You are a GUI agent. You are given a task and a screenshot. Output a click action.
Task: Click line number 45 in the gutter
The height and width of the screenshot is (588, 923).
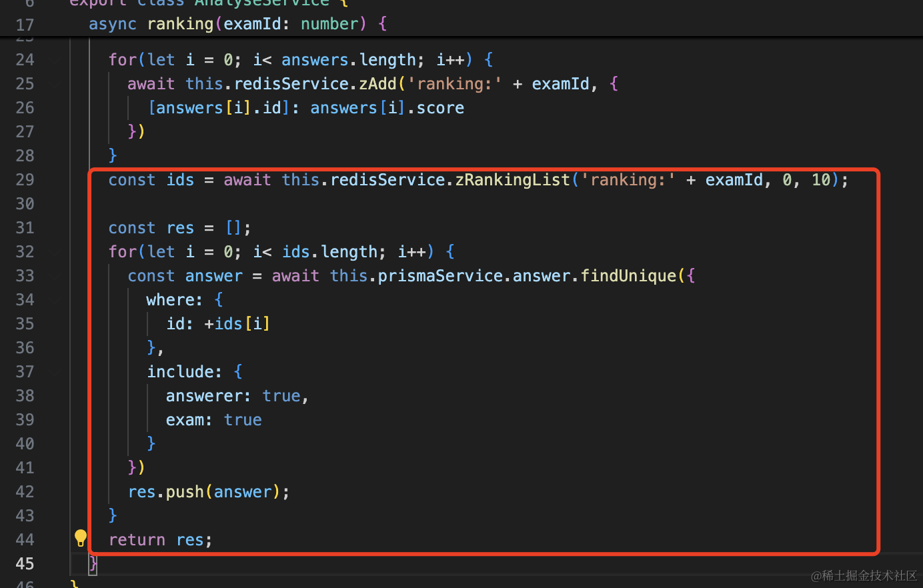click(x=25, y=564)
